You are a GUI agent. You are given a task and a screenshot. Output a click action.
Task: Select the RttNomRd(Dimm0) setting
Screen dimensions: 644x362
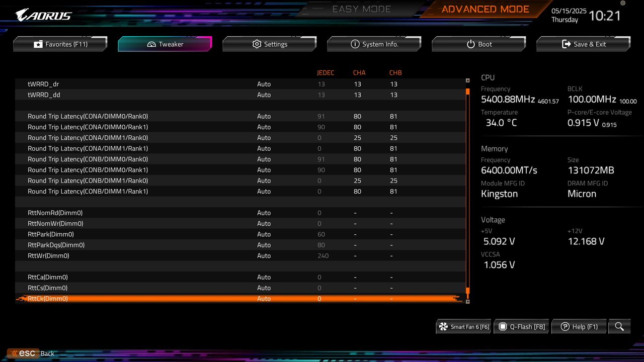(240, 213)
